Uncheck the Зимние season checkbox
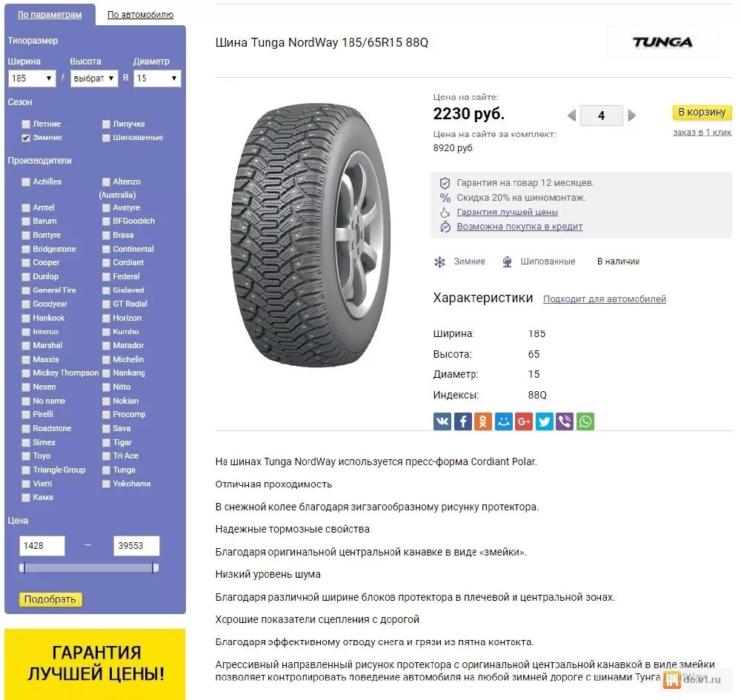Image resolution: width=741 pixels, height=700 pixels. tap(25, 138)
